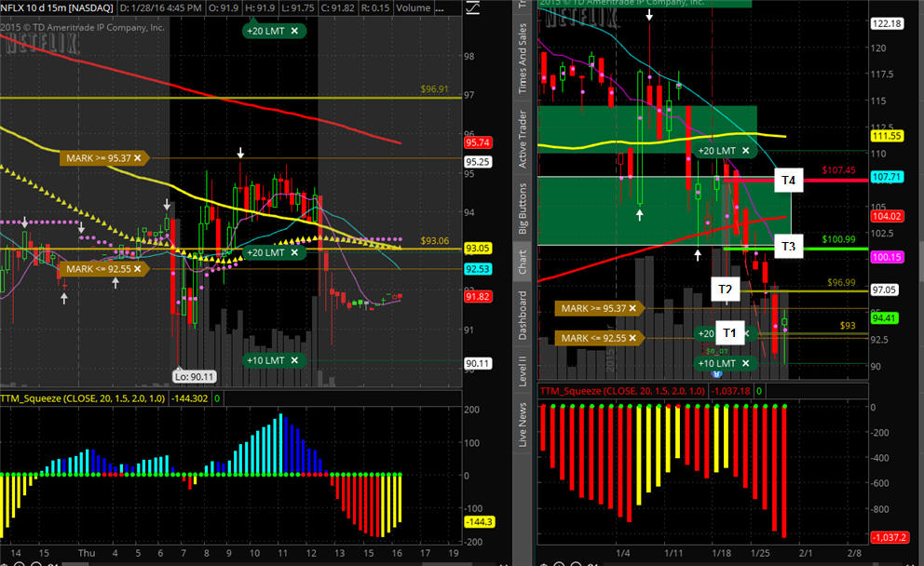Show the Level II side tab
Image resolution: width=924 pixels, height=566 pixels.
tap(523, 371)
